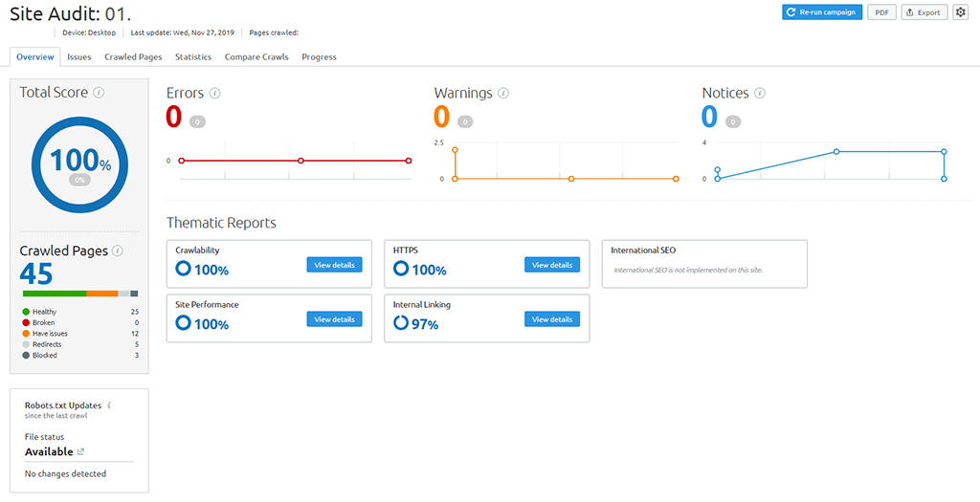Click the Internal Linking 97% score circle
Screen dimensions: 980x502
tap(401, 323)
